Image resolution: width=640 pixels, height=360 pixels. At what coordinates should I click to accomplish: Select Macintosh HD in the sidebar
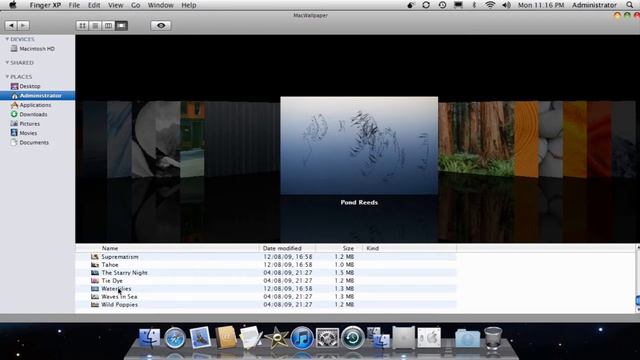(37, 49)
